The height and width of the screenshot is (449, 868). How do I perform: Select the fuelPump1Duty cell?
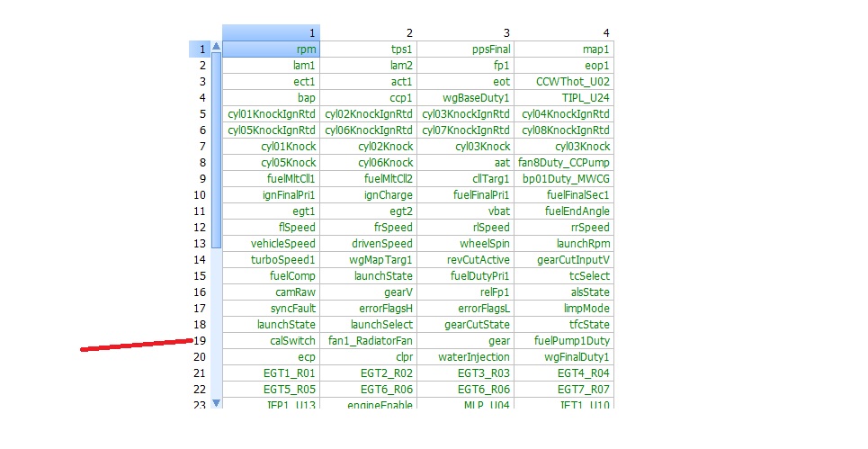click(x=564, y=341)
